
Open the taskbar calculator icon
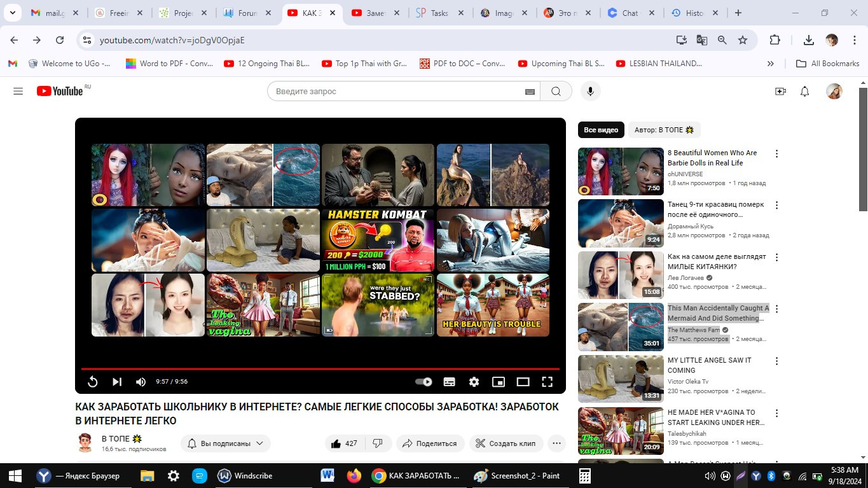tap(585, 475)
